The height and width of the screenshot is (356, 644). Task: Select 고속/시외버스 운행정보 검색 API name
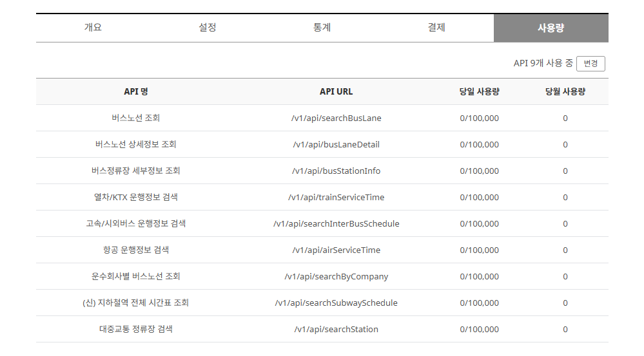136,223
